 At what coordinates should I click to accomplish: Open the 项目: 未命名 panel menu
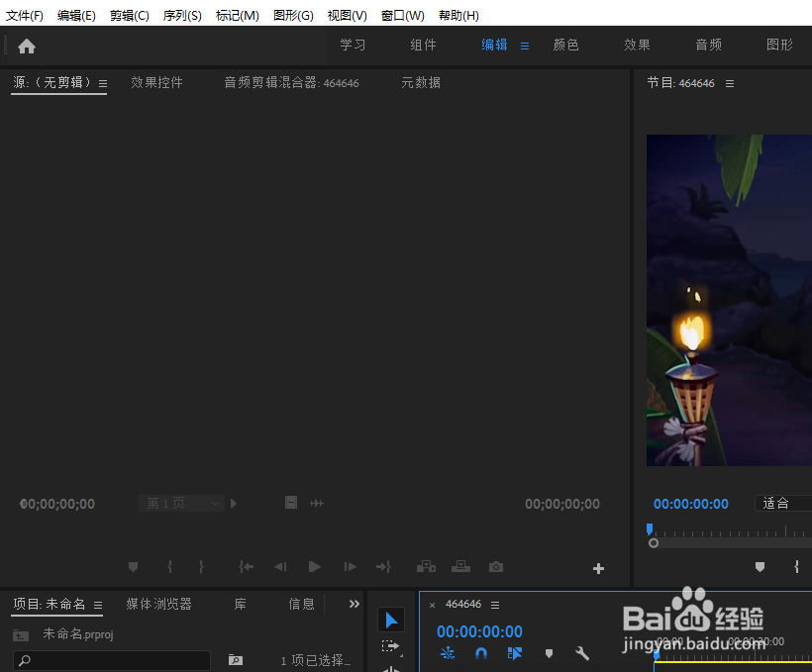pyautogui.click(x=98, y=605)
